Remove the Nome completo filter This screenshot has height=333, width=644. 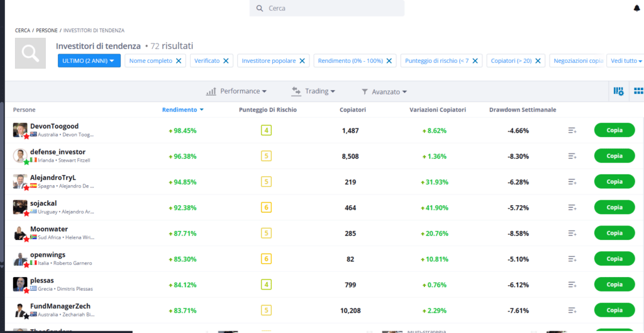[x=179, y=60]
